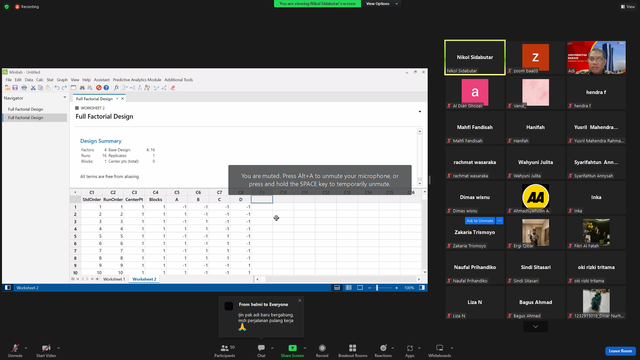Close the chat notification from helmi
Image resolution: width=640 pixels, height=360 pixels.
click(300, 300)
